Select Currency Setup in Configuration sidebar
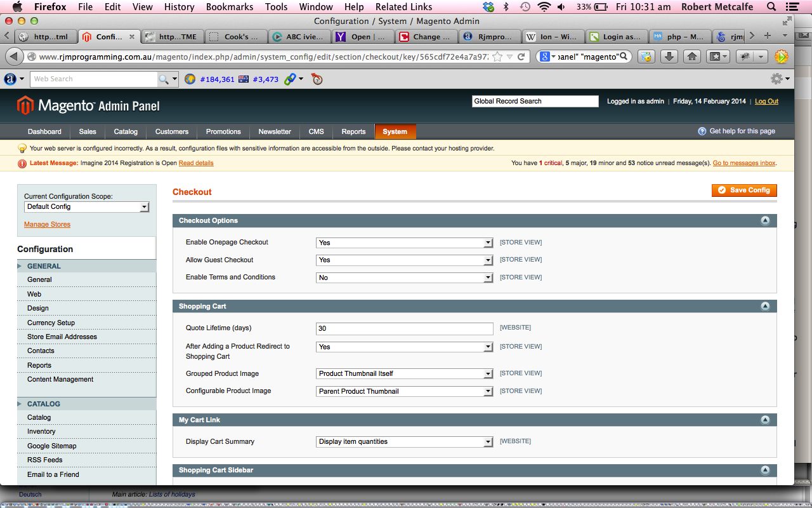This screenshot has width=812, height=508. click(x=51, y=323)
